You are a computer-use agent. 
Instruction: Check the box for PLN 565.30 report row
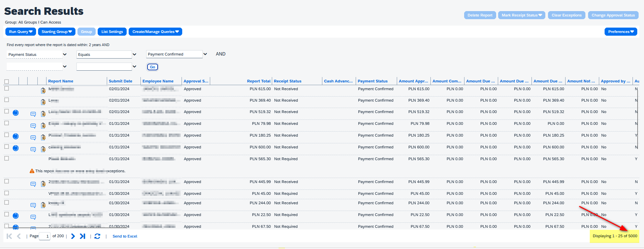click(x=6, y=158)
